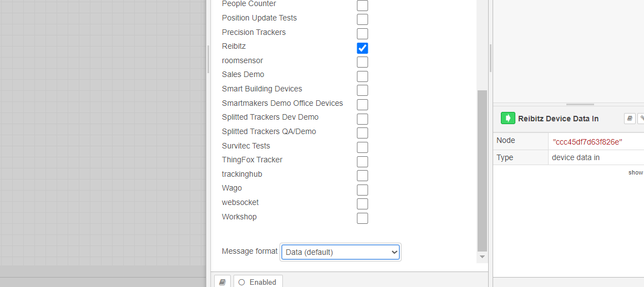Click the green Reibitz Device Data In node icon
The width and height of the screenshot is (644, 287).
(x=508, y=118)
